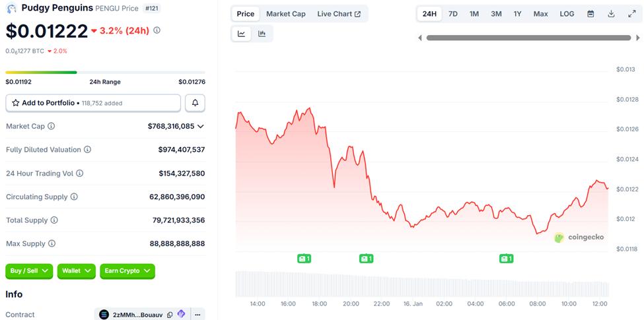Click the download chart data icon
Image resolution: width=644 pixels, height=320 pixels.
[611, 14]
